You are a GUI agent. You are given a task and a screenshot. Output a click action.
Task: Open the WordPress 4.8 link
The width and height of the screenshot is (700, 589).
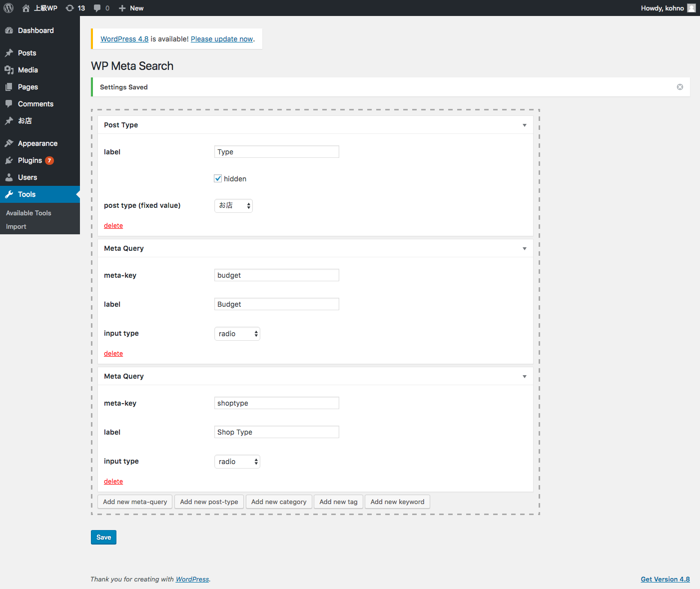click(x=124, y=39)
